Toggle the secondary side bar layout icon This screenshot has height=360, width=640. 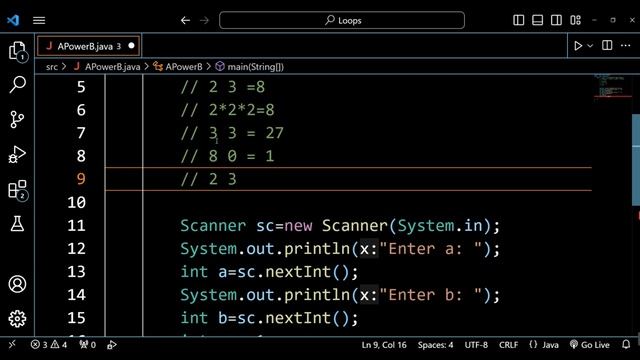click(556, 20)
